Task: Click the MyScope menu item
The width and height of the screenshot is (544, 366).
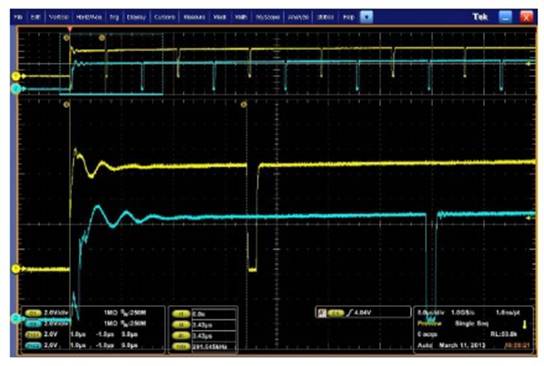Action: pyautogui.click(x=267, y=17)
